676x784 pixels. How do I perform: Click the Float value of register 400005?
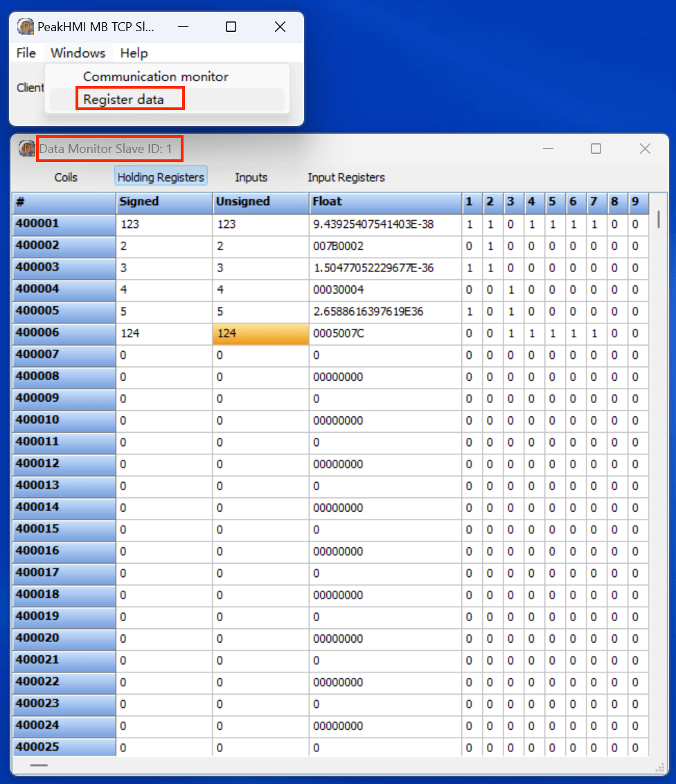(385, 311)
